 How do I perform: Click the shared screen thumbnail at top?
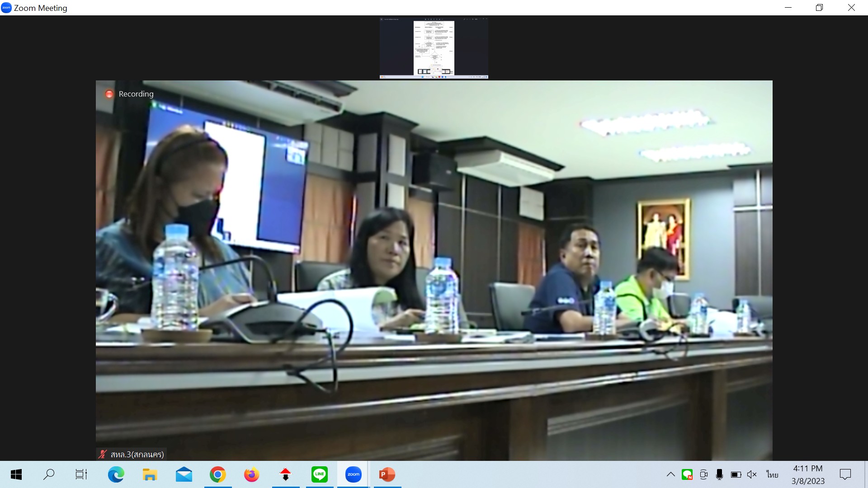pos(434,48)
